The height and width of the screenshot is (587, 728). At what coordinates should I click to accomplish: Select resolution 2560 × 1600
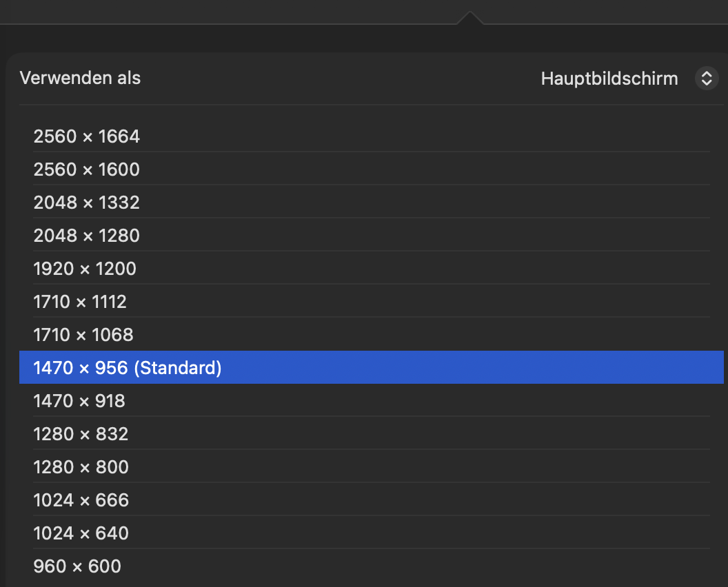(87, 169)
